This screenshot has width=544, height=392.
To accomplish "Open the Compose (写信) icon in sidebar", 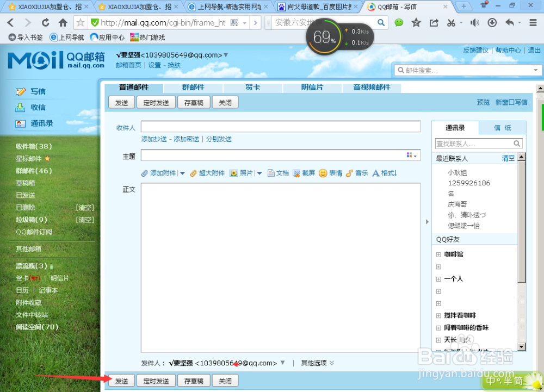I will (21, 91).
